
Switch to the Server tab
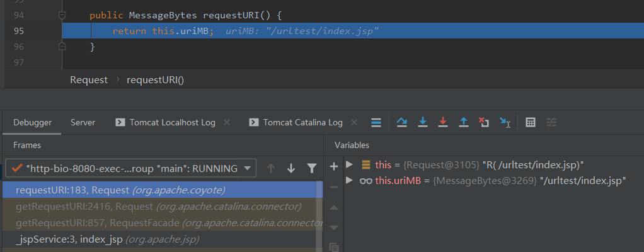coord(83,122)
